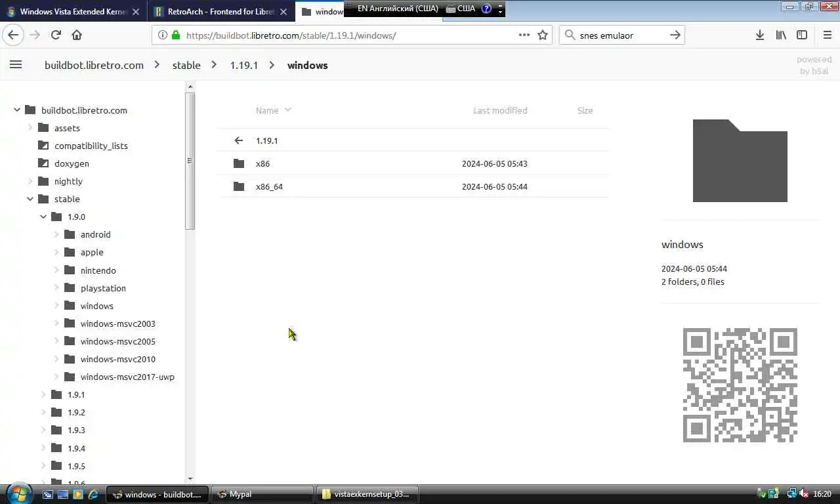Screen dimensions: 840x504
Task: Select windows-msvc2003 in the tree
Action: [117, 324]
